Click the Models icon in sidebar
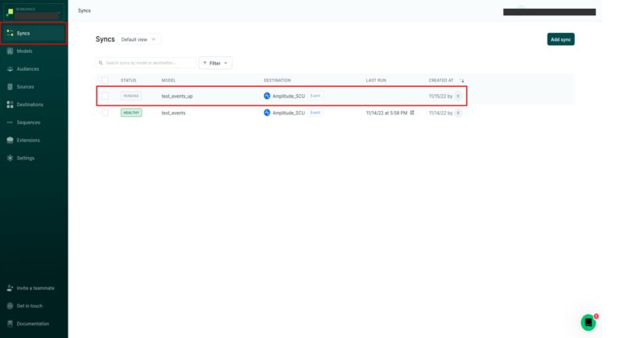 click(10, 51)
